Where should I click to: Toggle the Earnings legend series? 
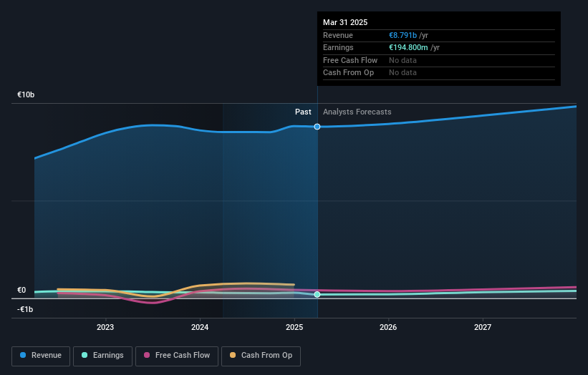point(102,356)
